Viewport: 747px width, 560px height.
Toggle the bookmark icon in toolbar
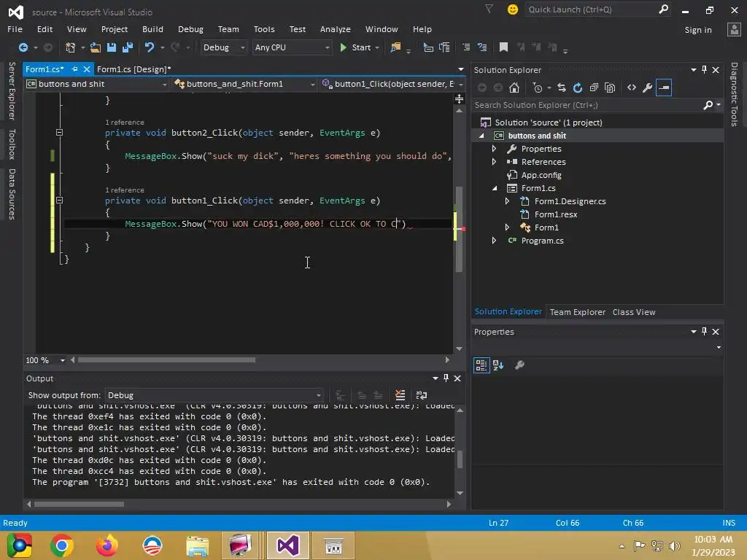point(503,47)
